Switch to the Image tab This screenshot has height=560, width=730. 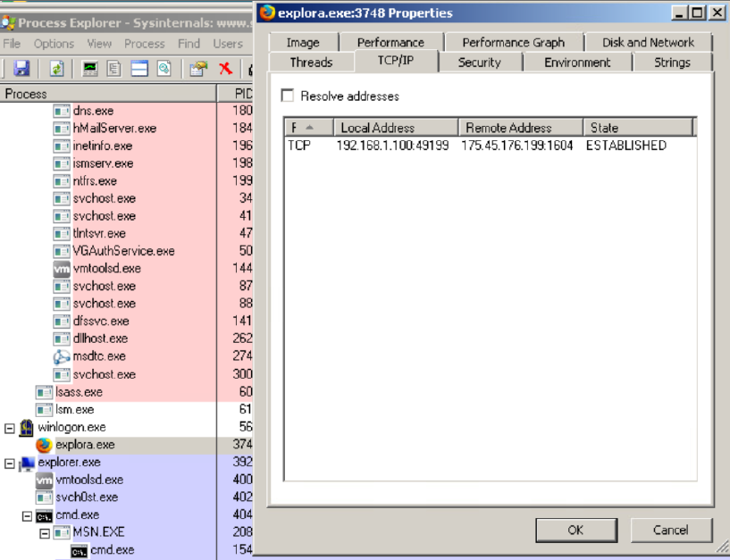[303, 42]
